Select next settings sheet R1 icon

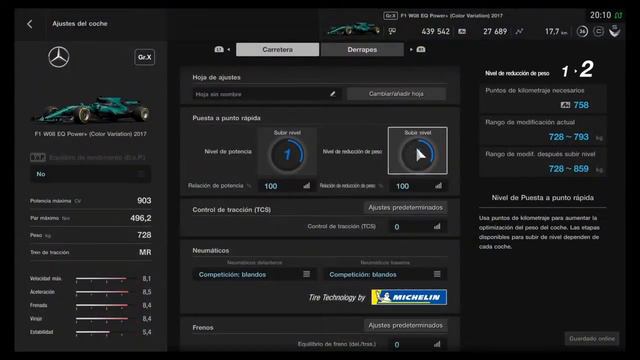[421, 49]
